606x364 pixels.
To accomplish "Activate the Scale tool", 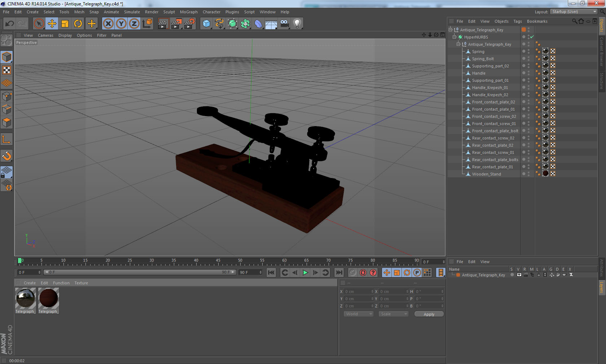I will 65,24.
